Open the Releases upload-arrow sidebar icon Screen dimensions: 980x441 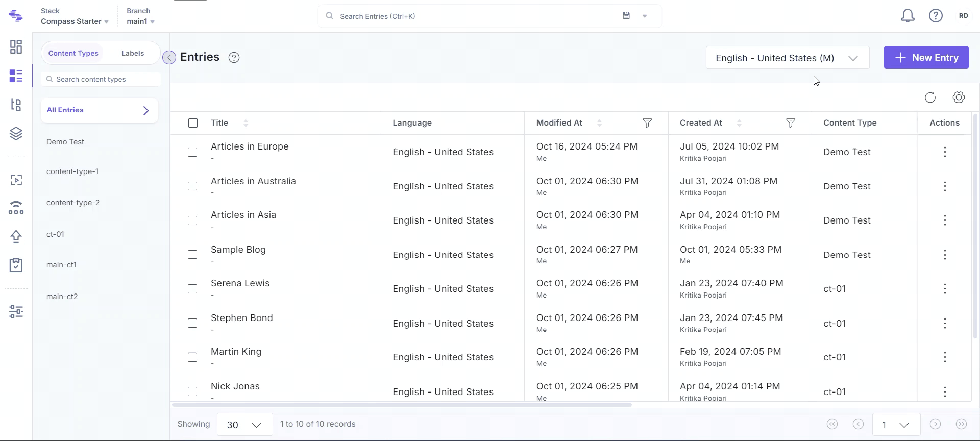tap(16, 237)
